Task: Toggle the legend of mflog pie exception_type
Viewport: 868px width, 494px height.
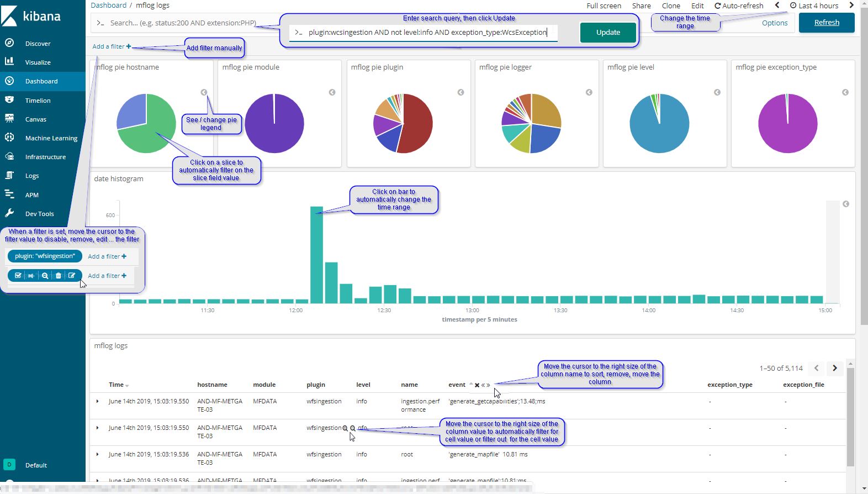Action: click(845, 92)
